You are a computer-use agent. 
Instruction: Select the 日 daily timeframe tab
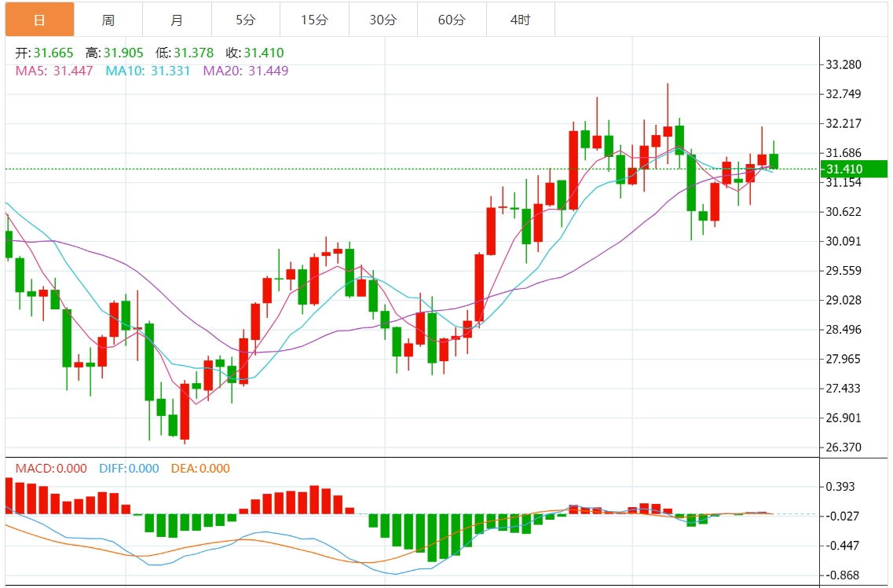[x=39, y=20]
